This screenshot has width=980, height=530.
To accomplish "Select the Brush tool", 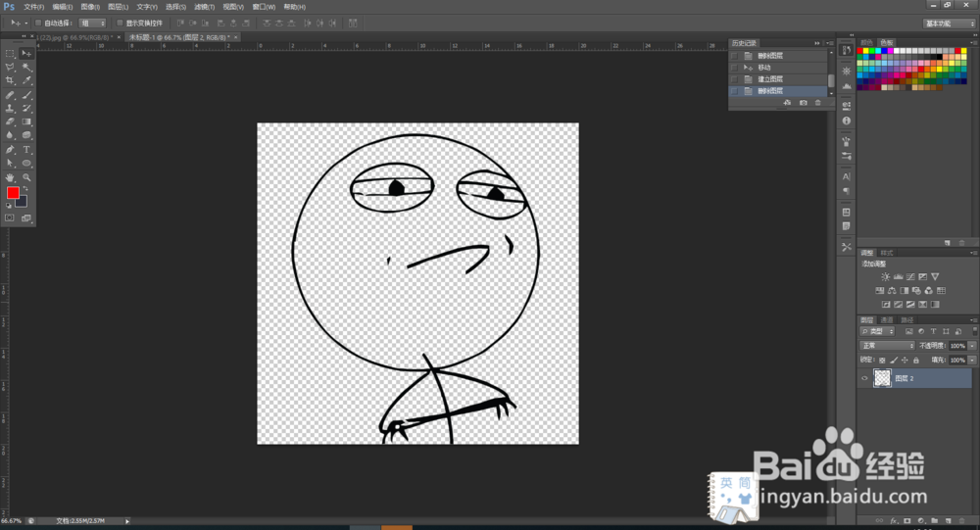I will (26, 95).
